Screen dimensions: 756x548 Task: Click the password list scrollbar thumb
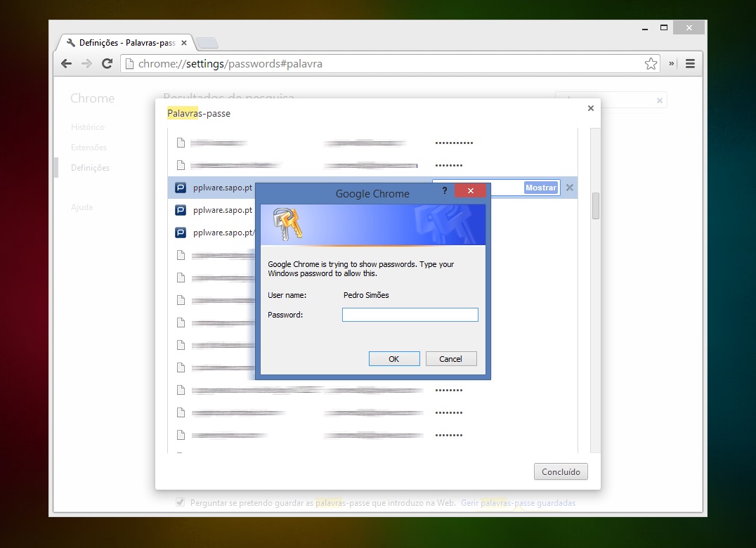pos(596,206)
